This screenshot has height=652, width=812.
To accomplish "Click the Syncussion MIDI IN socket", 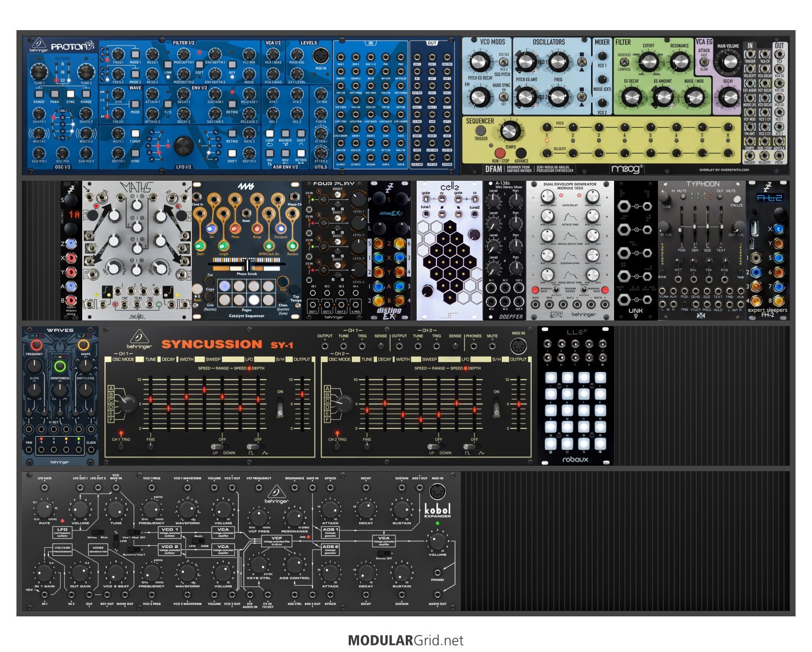I will coord(519,346).
